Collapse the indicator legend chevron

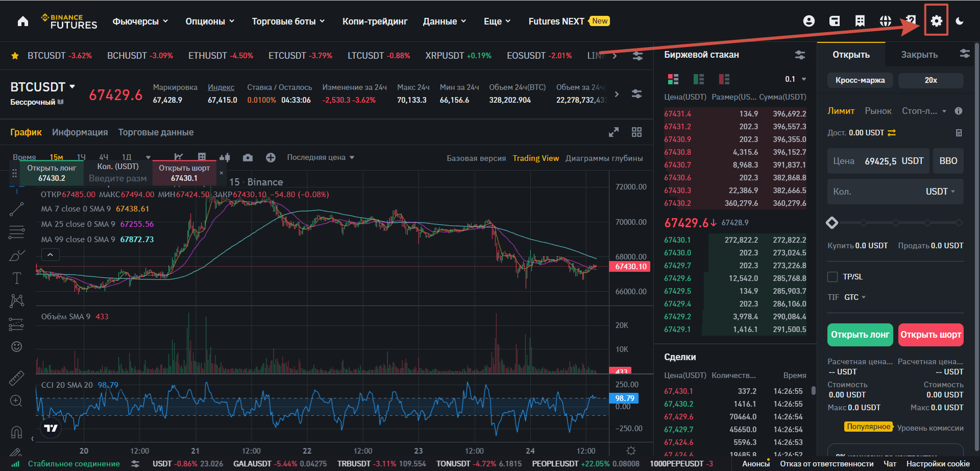pos(50,254)
